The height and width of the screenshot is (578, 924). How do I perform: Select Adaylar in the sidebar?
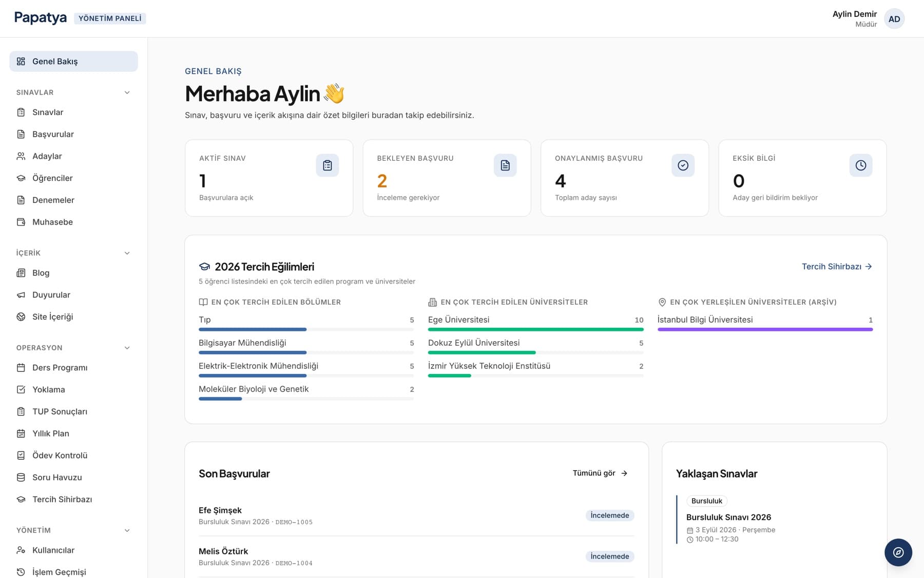73,156
